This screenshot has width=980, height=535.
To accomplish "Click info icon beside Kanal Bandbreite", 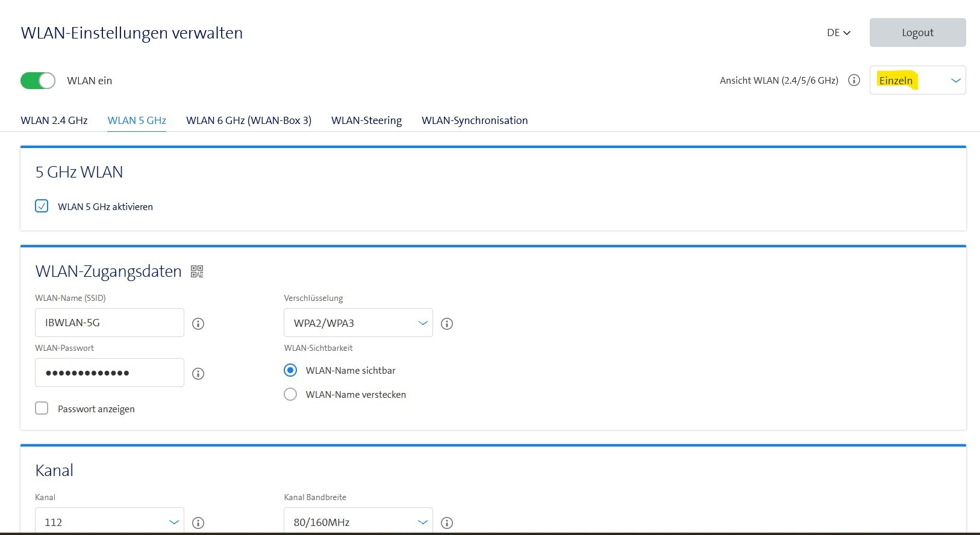I will pos(446,522).
